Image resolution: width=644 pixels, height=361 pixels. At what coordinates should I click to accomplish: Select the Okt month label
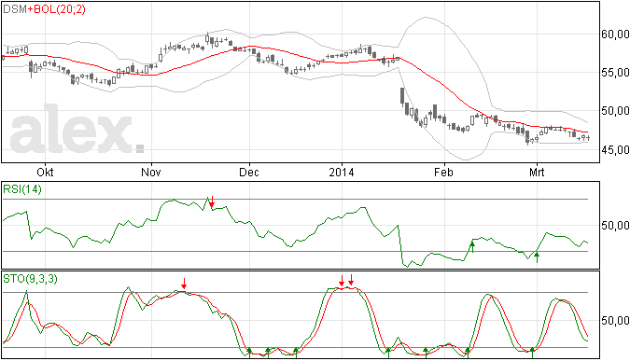coord(45,172)
